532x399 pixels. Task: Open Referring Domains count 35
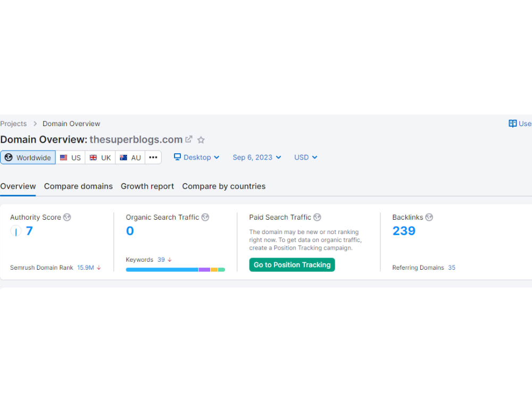click(x=452, y=268)
